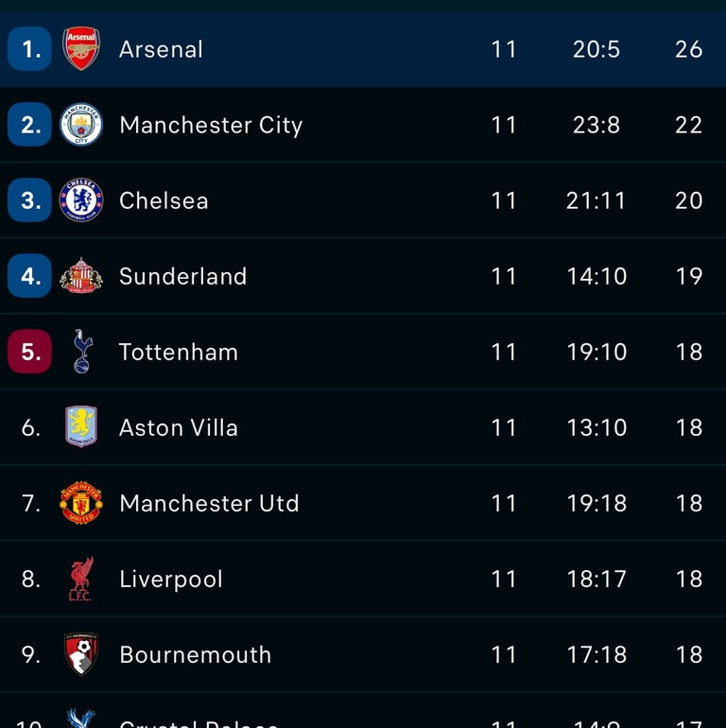Tap the maroon position 5 badge
Viewport: 726px width, 728px height.
(x=30, y=352)
